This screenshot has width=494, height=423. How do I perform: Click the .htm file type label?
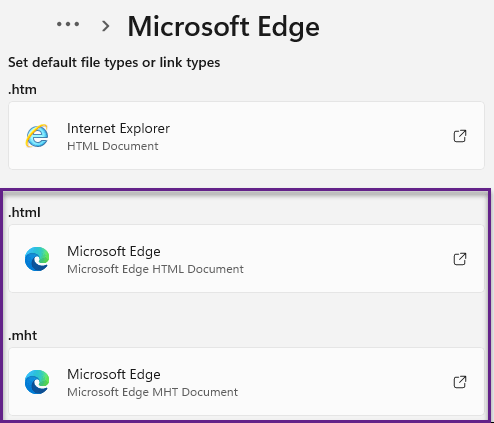[x=22, y=89]
